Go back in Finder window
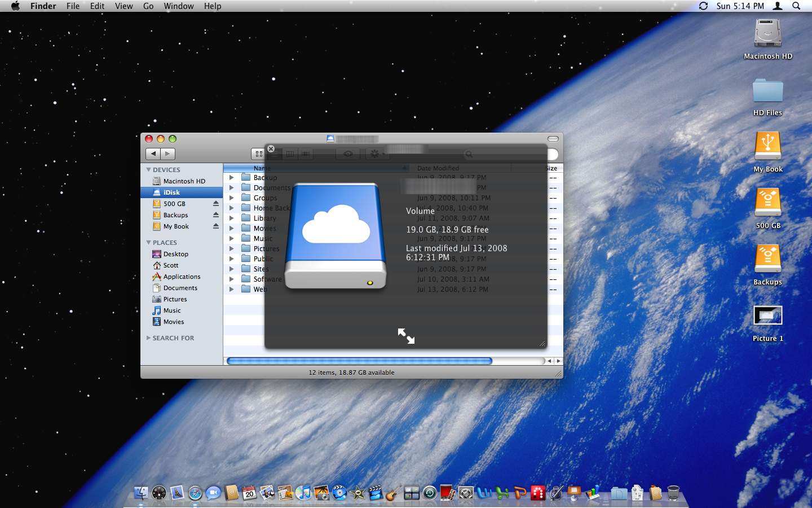Screen dimensions: 812x508 point(153,154)
